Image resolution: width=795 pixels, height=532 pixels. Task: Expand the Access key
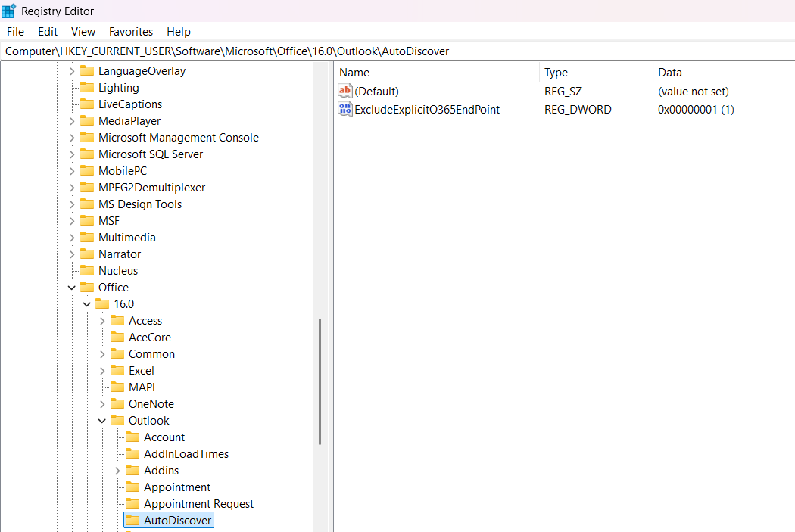click(x=102, y=321)
